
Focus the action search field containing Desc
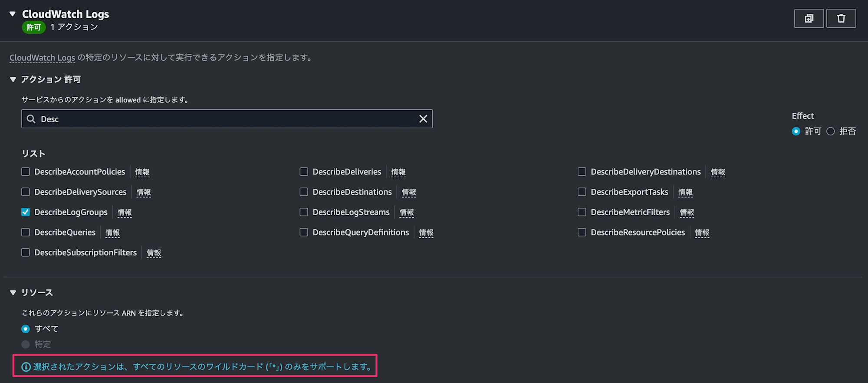(227, 119)
